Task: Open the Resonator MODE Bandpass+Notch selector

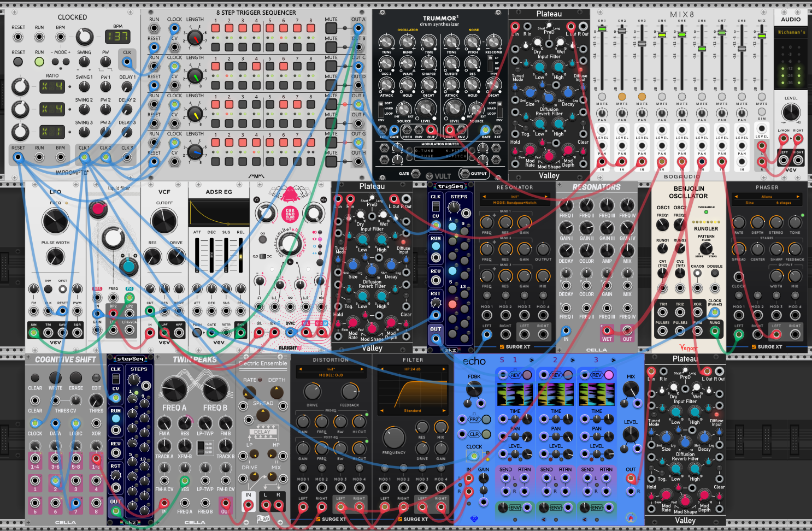Action: [x=515, y=203]
